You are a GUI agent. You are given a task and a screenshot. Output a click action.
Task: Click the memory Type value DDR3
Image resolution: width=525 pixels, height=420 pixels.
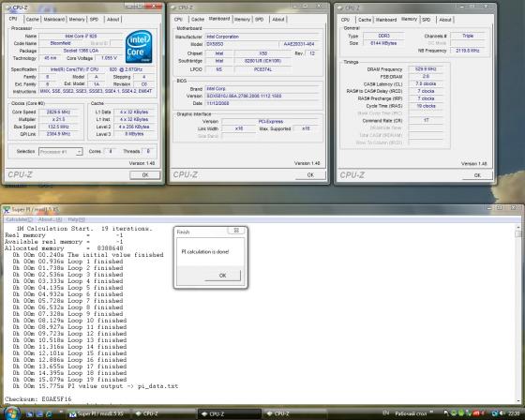tap(384, 36)
